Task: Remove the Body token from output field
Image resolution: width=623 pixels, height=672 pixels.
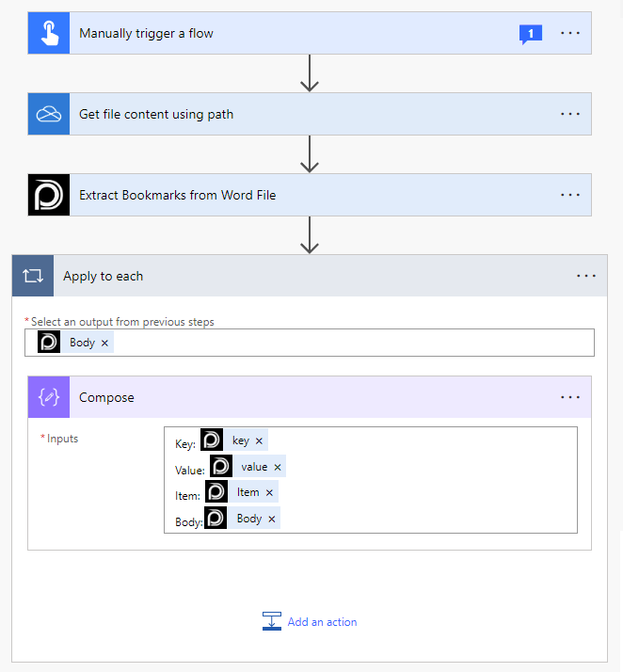Action: pyautogui.click(x=104, y=343)
